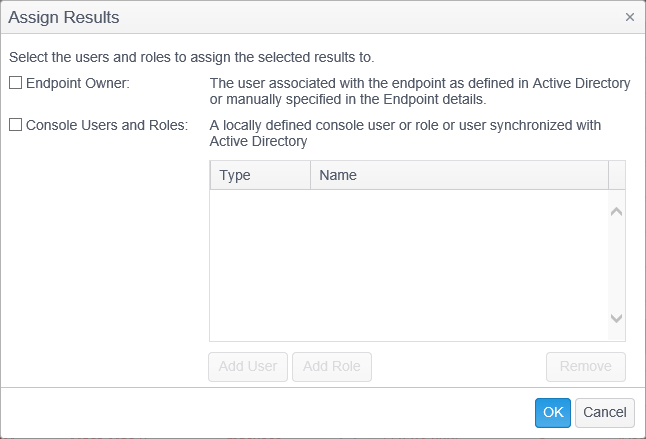The height and width of the screenshot is (439, 646).
Task: Click the Add User button
Action: 248,366
